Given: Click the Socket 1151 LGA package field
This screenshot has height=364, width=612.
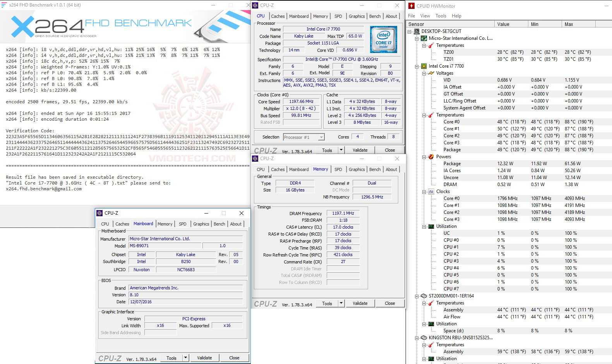Looking at the screenshot, I should [x=323, y=43].
